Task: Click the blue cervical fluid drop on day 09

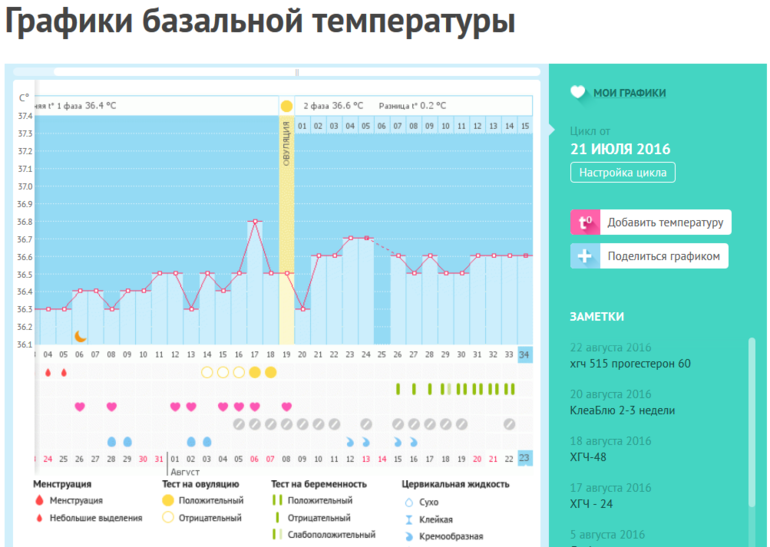Action: coord(127,441)
